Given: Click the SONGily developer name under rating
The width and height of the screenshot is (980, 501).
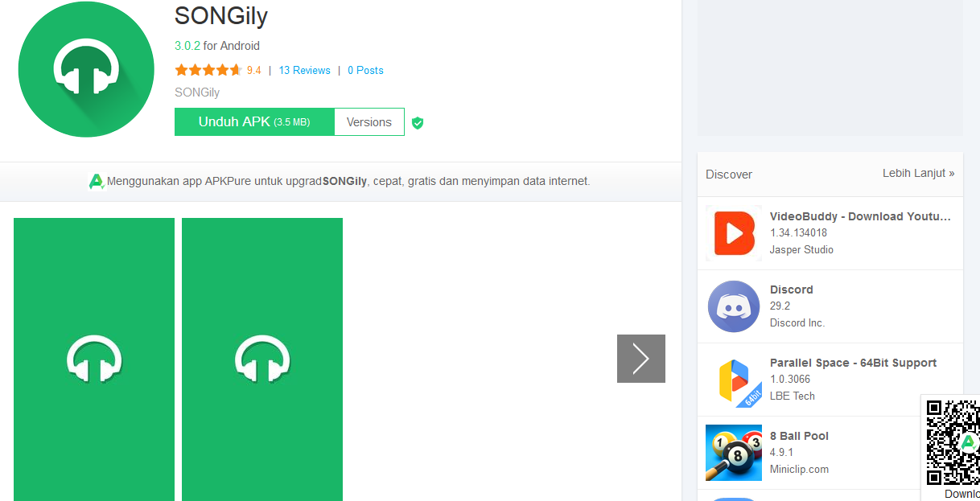Looking at the screenshot, I should click(197, 92).
